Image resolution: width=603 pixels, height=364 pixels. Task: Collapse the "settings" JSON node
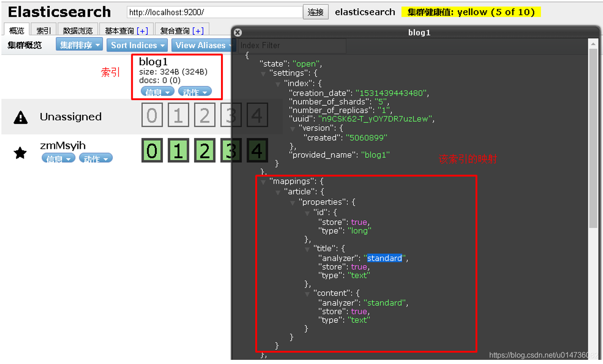point(263,74)
